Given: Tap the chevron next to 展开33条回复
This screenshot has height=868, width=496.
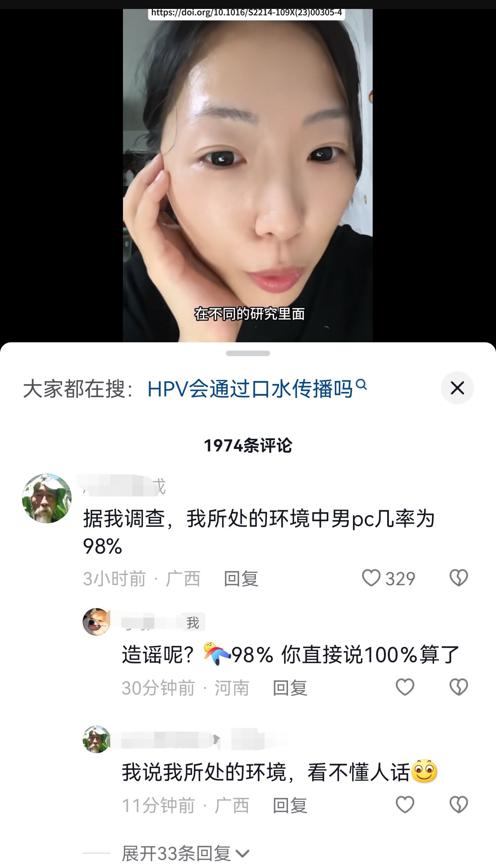Looking at the screenshot, I should click(x=242, y=854).
